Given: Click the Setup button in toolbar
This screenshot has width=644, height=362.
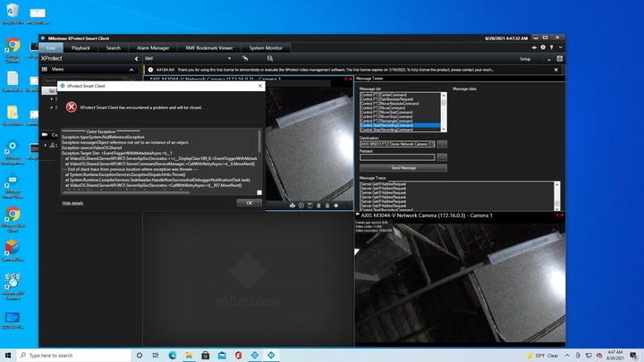Looking at the screenshot, I should tap(526, 58).
